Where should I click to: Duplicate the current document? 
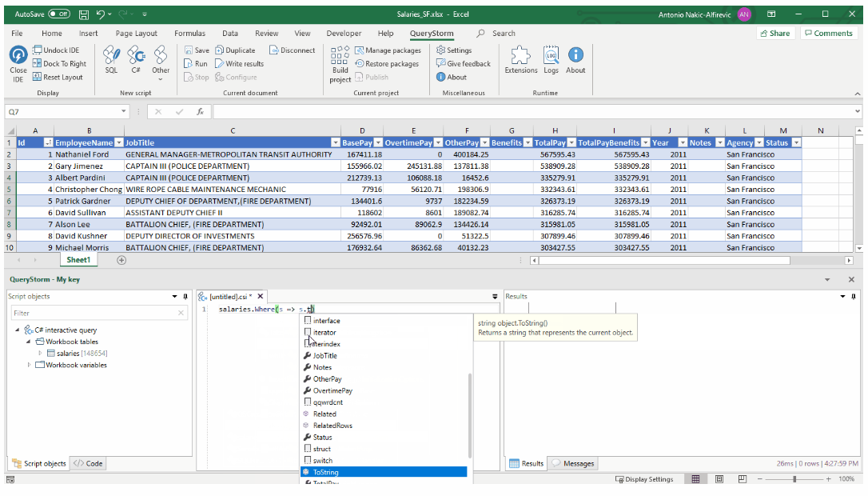pos(235,50)
